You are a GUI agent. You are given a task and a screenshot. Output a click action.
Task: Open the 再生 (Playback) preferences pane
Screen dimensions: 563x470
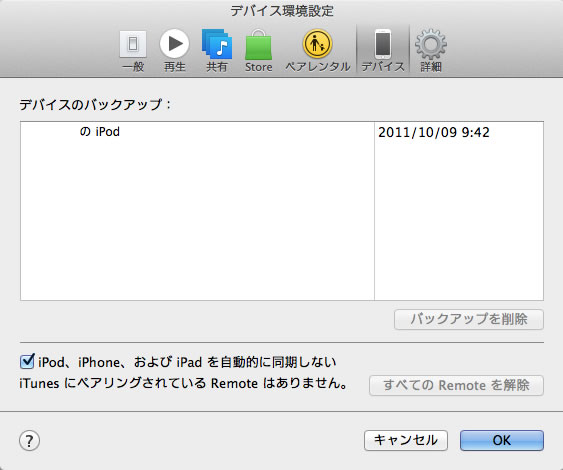175,51
